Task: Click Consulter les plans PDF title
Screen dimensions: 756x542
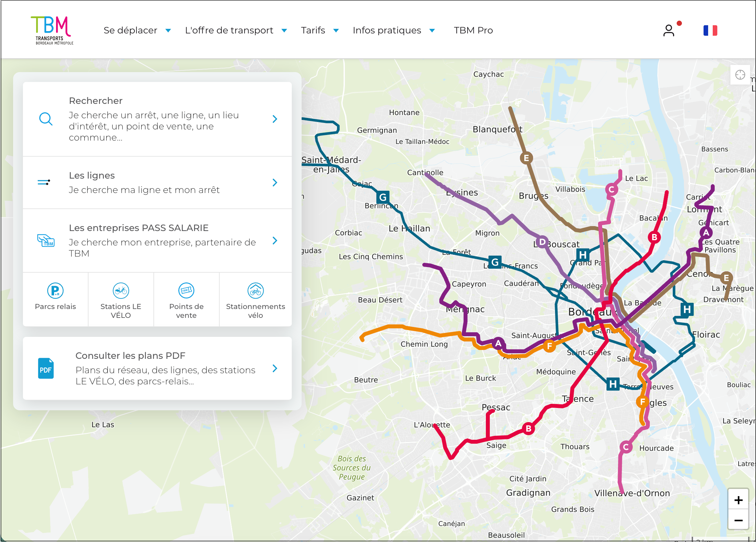Action: 130,356
